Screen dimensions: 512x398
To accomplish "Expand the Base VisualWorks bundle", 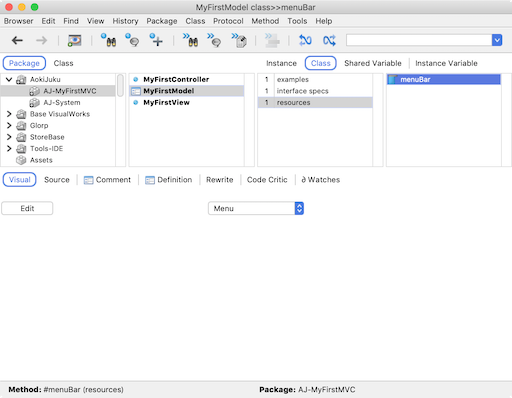I will [9, 114].
